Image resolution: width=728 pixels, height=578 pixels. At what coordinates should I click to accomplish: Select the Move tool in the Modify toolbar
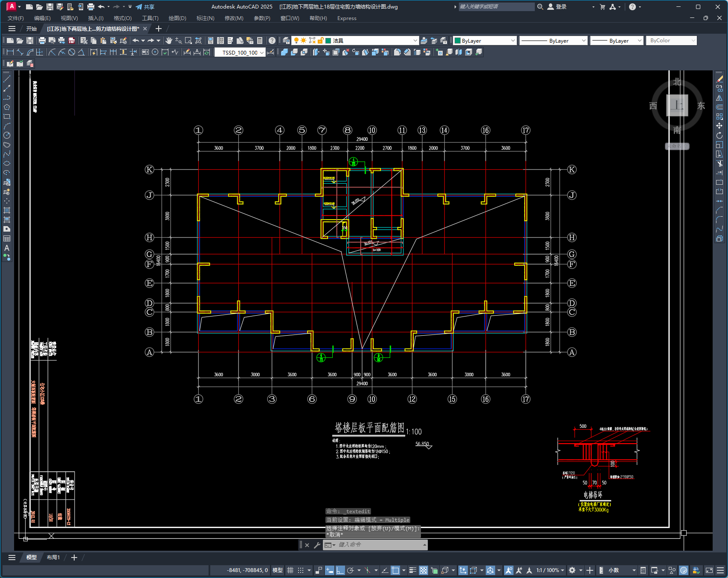coord(719,126)
